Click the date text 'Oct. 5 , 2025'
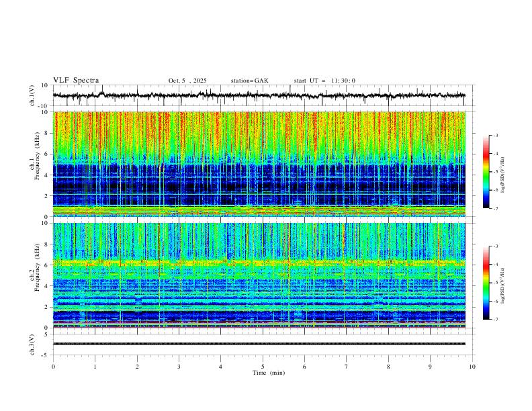The width and height of the screenshot is (532, 411). [187, 81]
